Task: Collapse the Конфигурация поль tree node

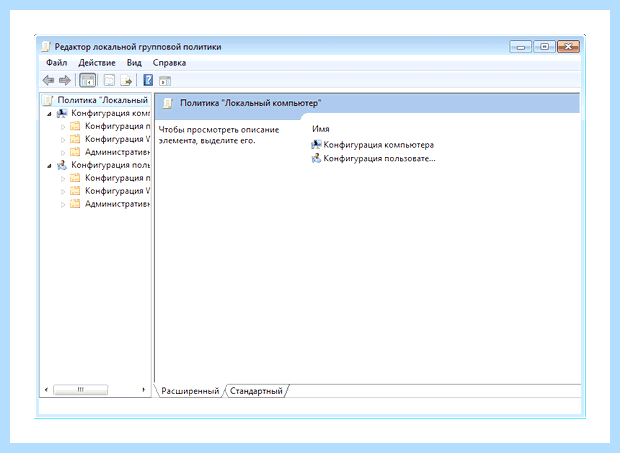Action: pyautogui.click(x=49, y=166)
